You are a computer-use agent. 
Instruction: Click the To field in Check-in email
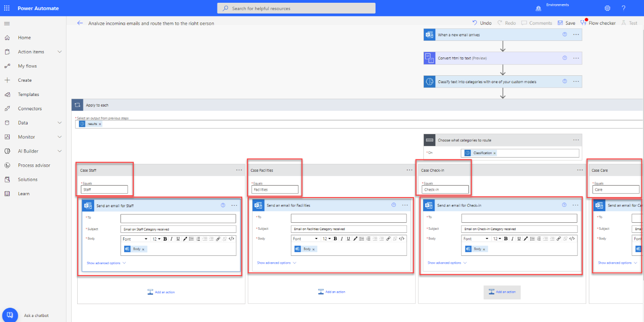pos(519,218)
